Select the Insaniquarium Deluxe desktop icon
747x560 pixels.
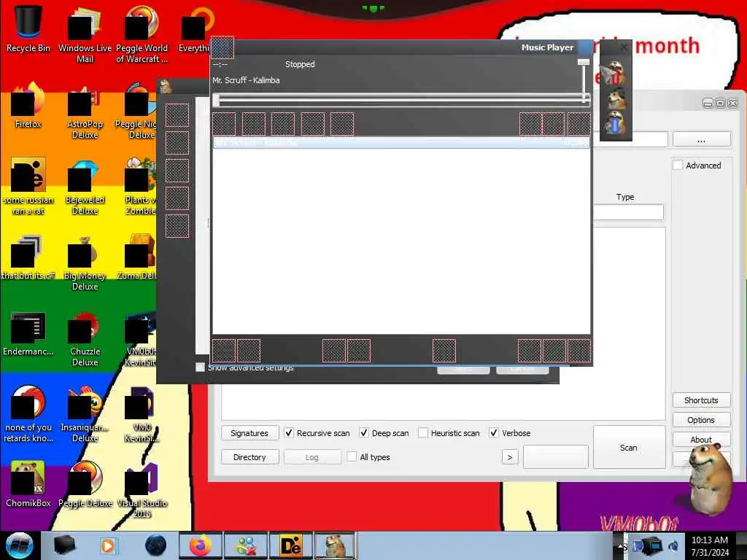click(x=85, y=414)
